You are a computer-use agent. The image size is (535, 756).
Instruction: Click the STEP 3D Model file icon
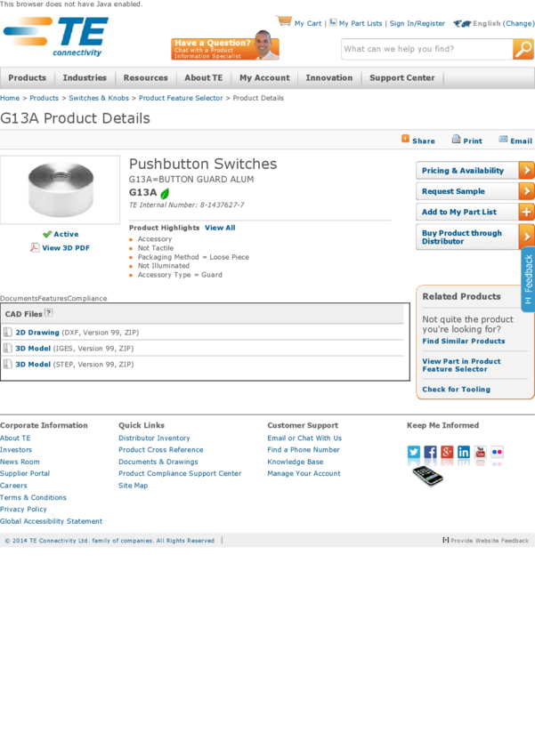tap(8, 364)
